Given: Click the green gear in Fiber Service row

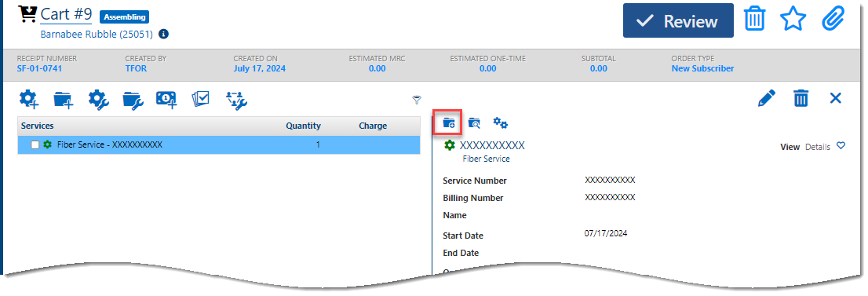Looking at the screenshot, I should 48,144.
